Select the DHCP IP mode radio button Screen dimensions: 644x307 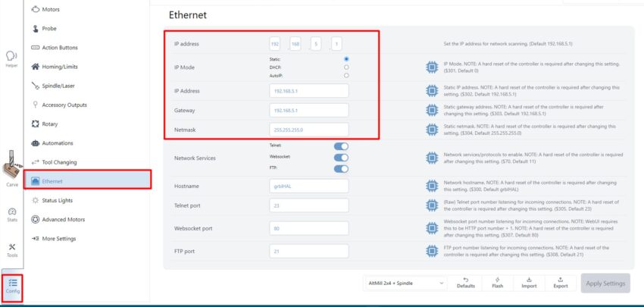(x=346, y=67)
